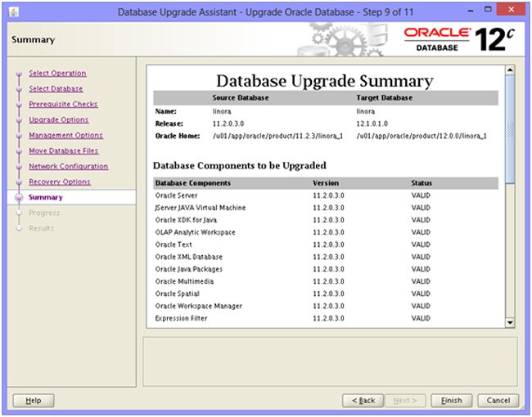The width and height of the screenshot is (532, 417).
Task: Click Oracle XDK for Java row
Action: (326, 220)
